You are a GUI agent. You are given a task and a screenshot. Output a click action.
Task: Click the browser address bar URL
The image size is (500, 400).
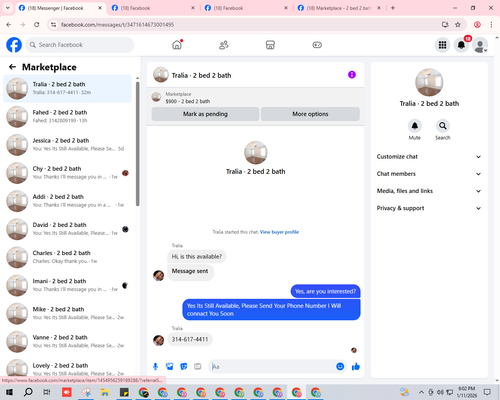117,25
